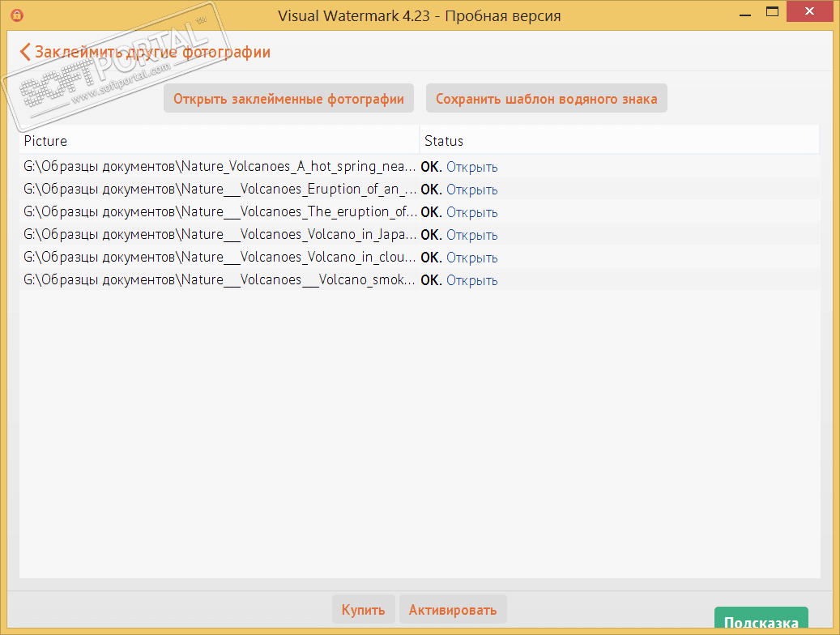Open Volcano_smok file via Открыть
This screenshot has width=840, height=635.
472,280
